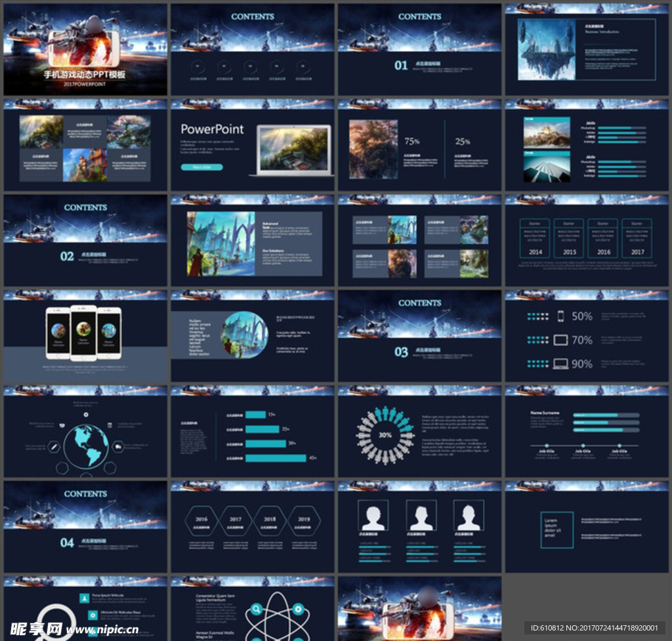Click the Lorem ipsum dolor sit amet box

pyautogui.click(x=557, y=530)
